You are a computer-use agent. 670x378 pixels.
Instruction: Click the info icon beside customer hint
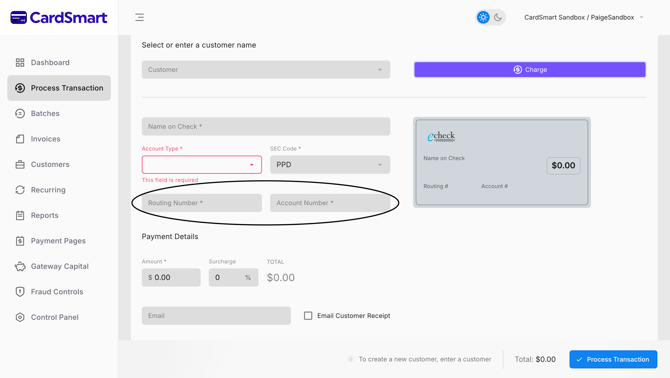coord(350,359)
